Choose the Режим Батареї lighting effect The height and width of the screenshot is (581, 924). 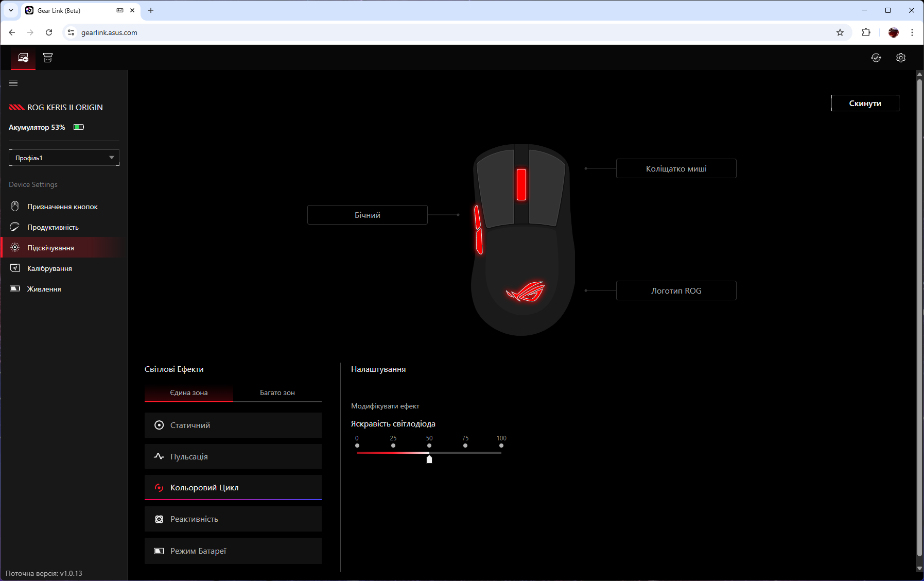click(233, 551)
